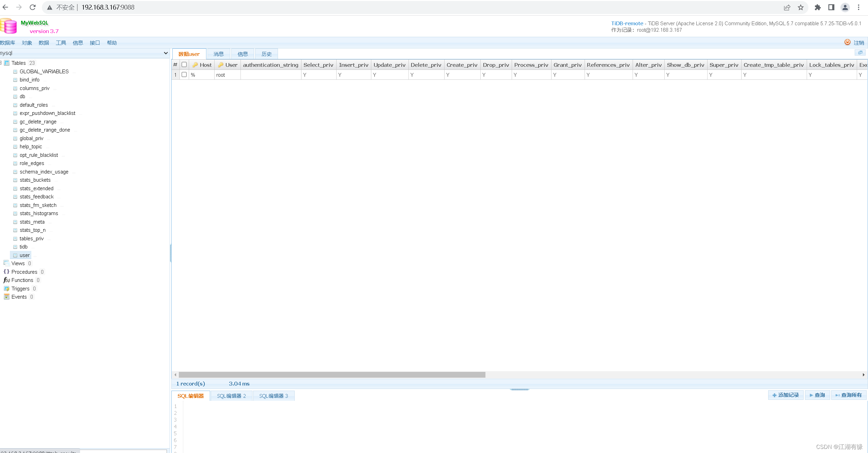Click the 注销 logout power icon
The image size is (868, 453).
tap(848, 42)
